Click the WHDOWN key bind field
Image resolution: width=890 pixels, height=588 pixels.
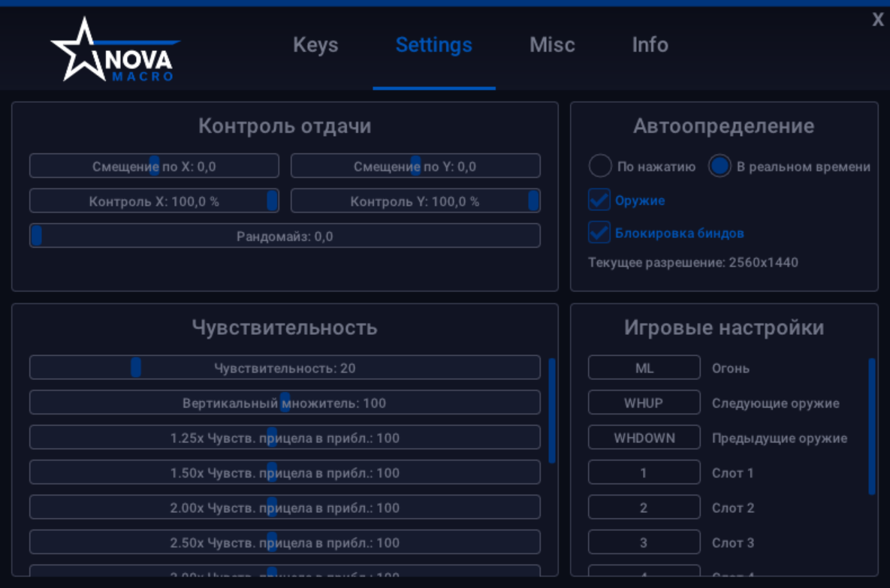tap(644, 438)
